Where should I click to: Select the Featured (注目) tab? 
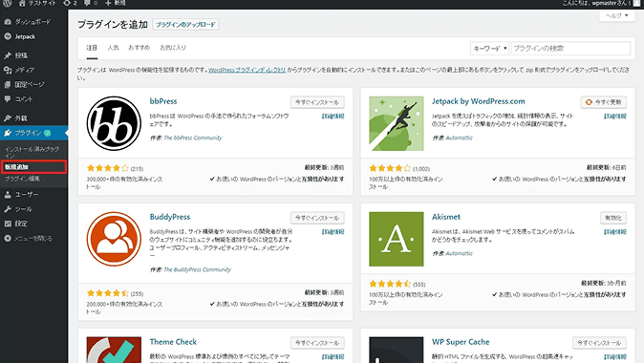point(92,48)
